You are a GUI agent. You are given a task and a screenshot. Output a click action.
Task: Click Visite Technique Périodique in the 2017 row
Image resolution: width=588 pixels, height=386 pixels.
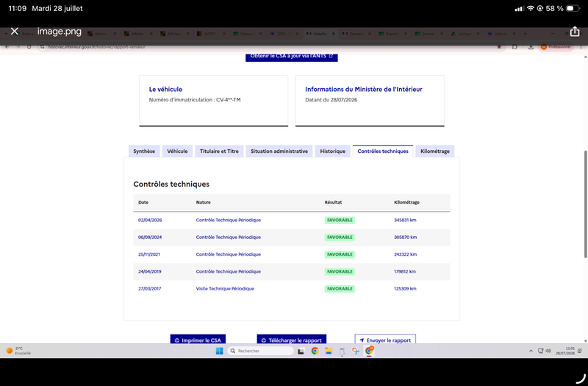coord(225,289)
